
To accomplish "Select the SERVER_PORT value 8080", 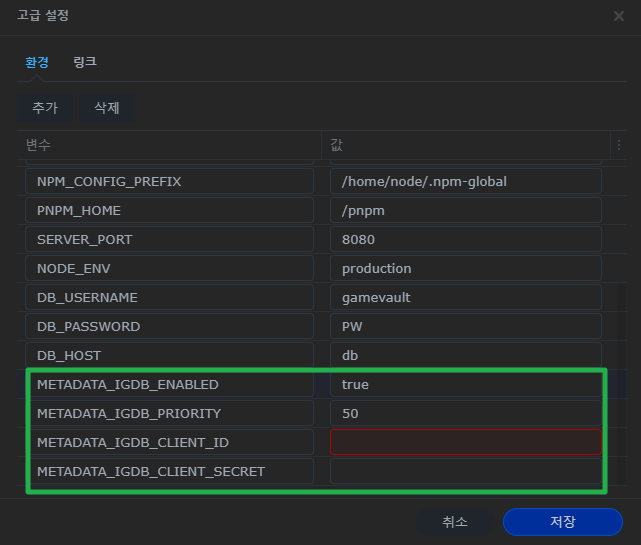I will click(465, 240).
